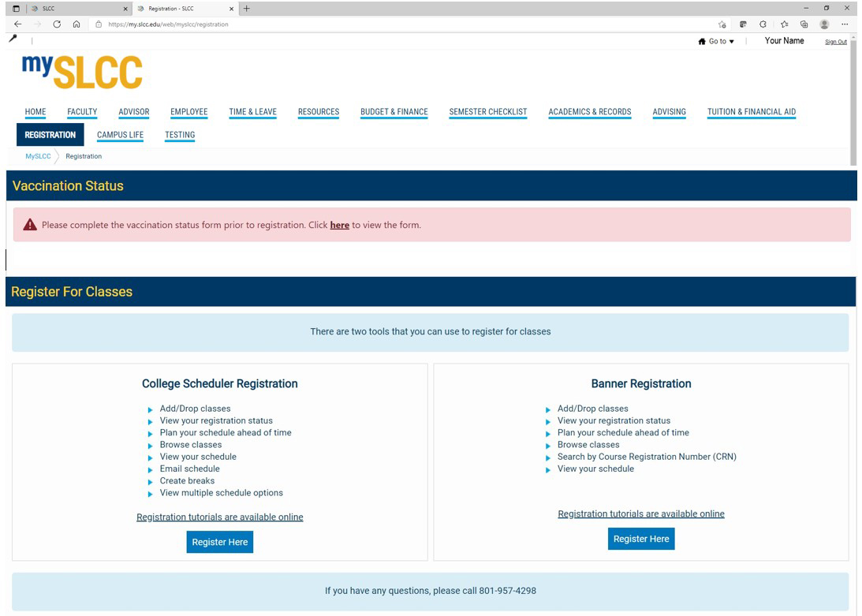Screen dimensions: 862x616
Task: Click the red warning triangle in vaccination alert
Action: click(30, 225)
